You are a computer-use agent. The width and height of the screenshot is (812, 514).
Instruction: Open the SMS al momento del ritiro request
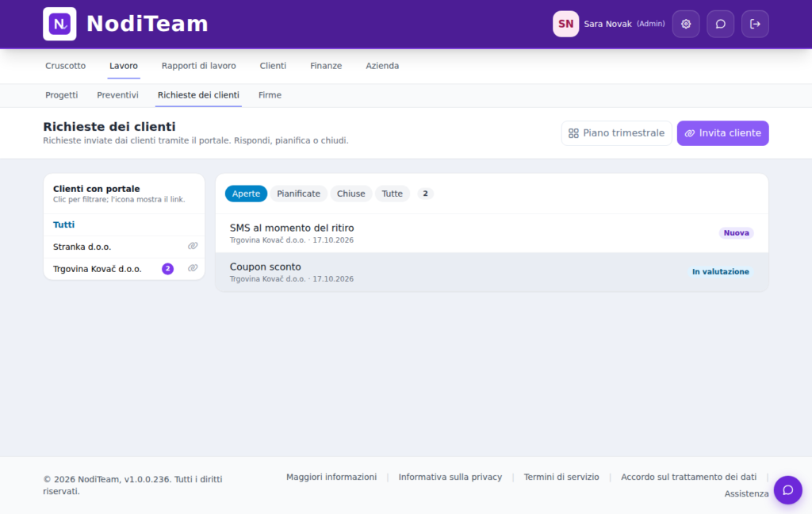(492, 233)
